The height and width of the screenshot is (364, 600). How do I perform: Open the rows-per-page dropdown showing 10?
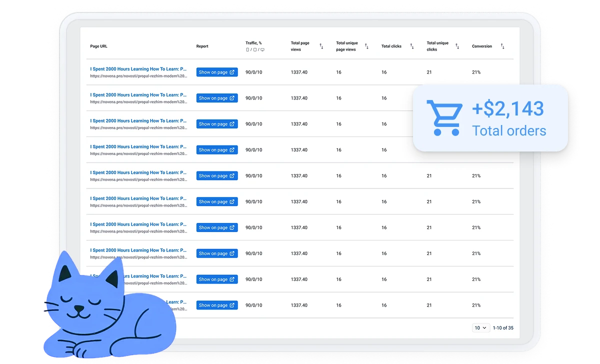(x=480, y=328)
